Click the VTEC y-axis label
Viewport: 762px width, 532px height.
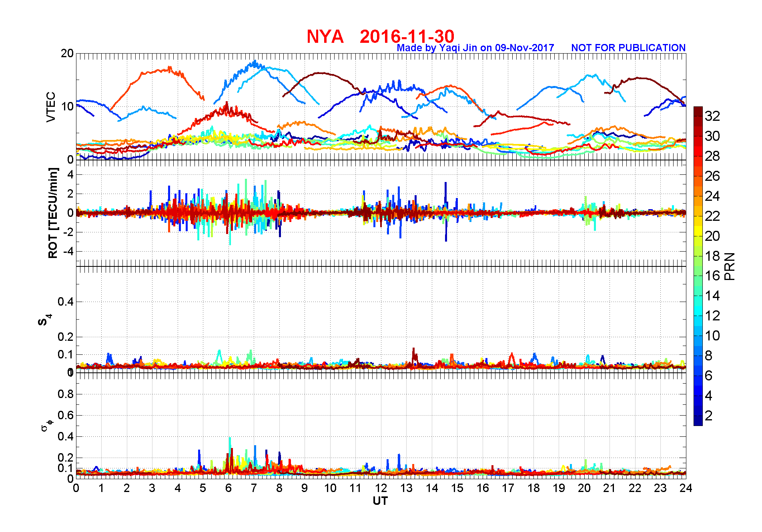[51, 107]
